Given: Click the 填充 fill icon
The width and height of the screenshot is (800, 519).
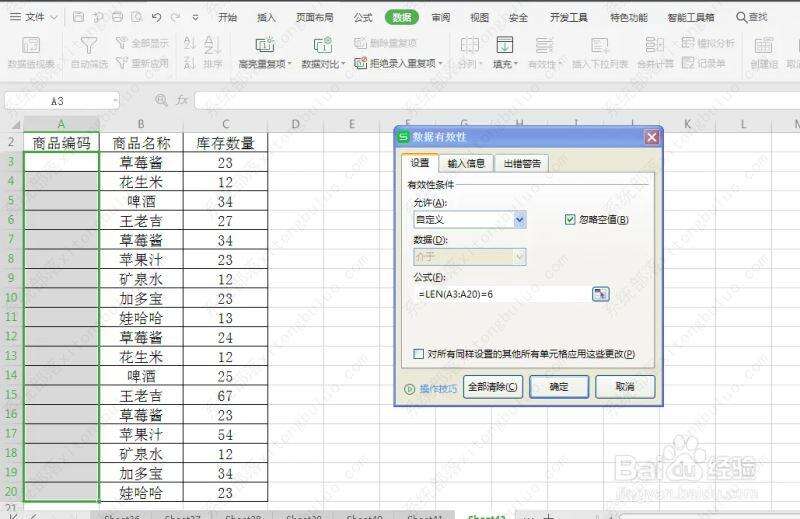Looking at the screenshot, I should click(505, 45).
